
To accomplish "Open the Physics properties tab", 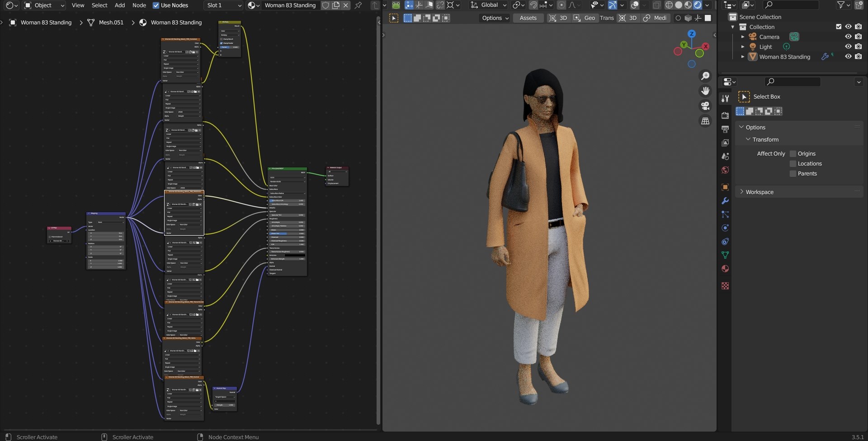I will (x=725, y=228).
